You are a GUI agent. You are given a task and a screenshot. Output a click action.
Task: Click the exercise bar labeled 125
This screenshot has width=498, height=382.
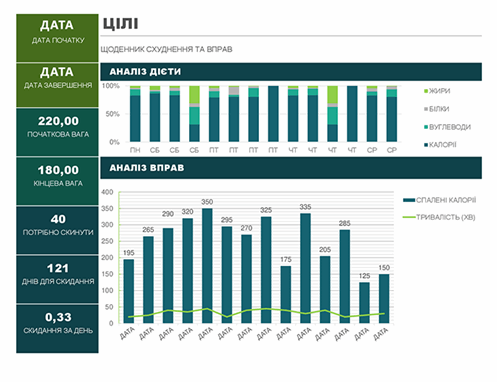click(364, 303)
